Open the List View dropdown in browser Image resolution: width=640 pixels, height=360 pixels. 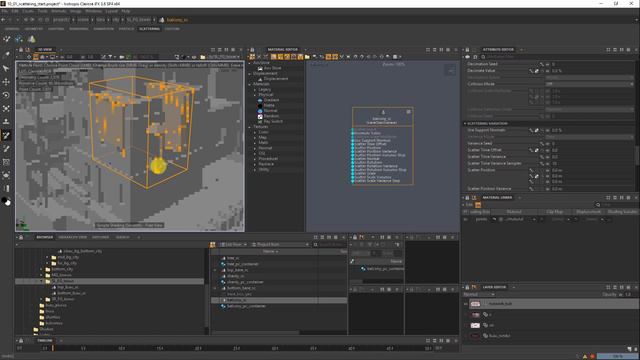pyautogui.click(x=233, y=244)
